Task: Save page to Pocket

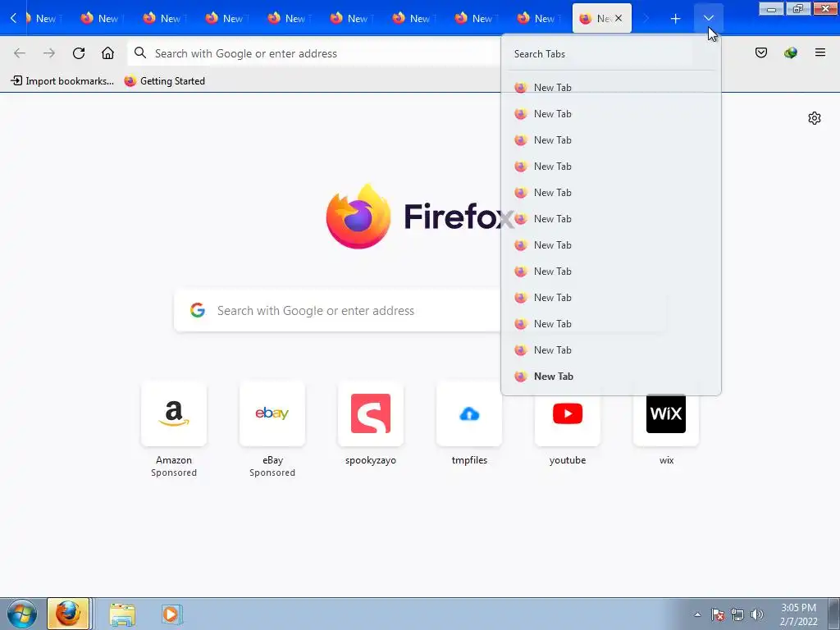Action: point(760,52)
